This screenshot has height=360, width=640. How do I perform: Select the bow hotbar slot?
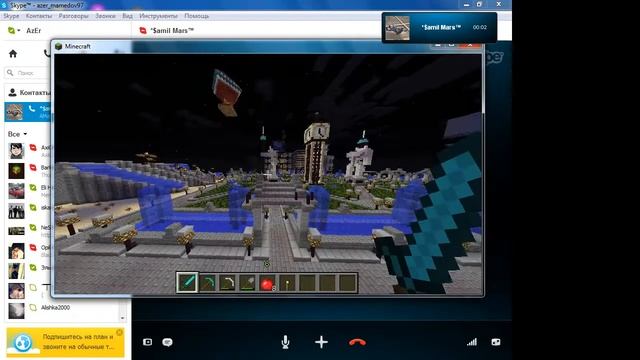(227, 282)
